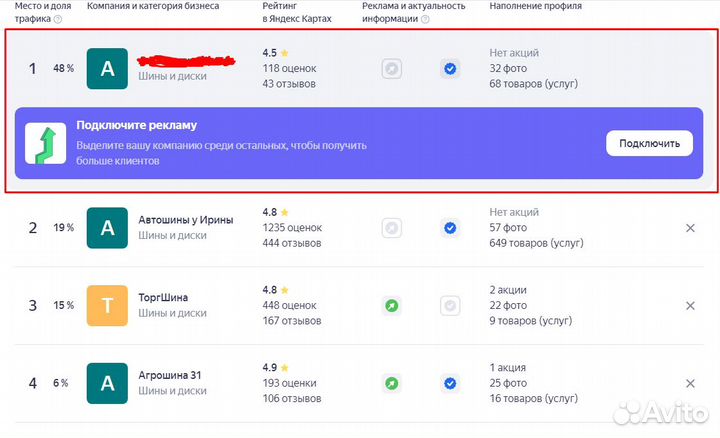720x438 pixels.
Task: Open the "Агрошина 31" company name
Action: coord(169,375)
